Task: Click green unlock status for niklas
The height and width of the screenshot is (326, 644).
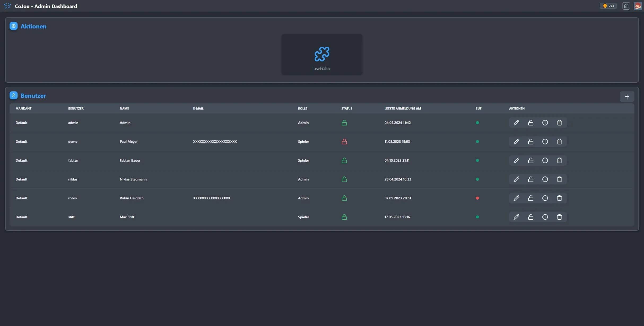Action: [x=344, y=179]
